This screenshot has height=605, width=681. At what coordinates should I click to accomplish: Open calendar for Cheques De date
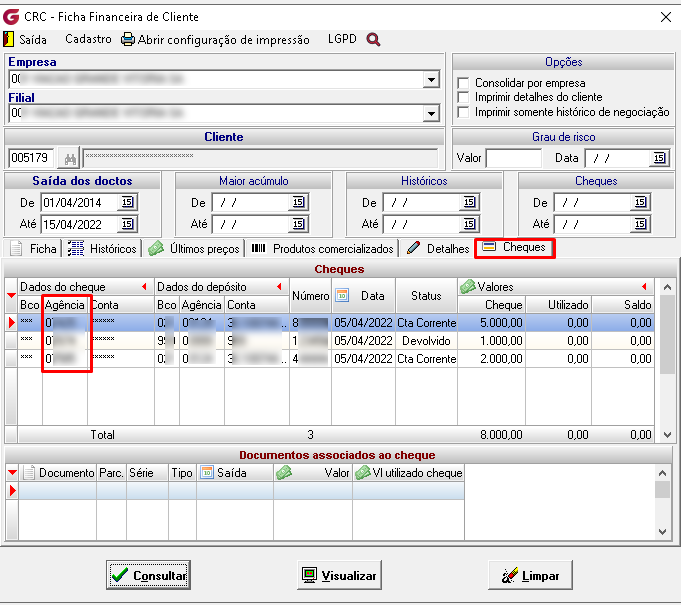click(x=641, y=202)
